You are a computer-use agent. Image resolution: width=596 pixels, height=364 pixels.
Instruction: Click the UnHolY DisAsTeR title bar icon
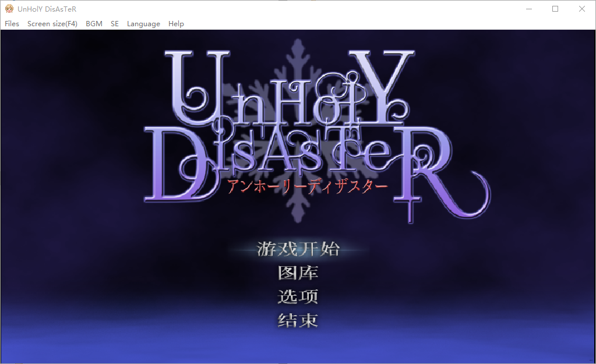point(8,8)
